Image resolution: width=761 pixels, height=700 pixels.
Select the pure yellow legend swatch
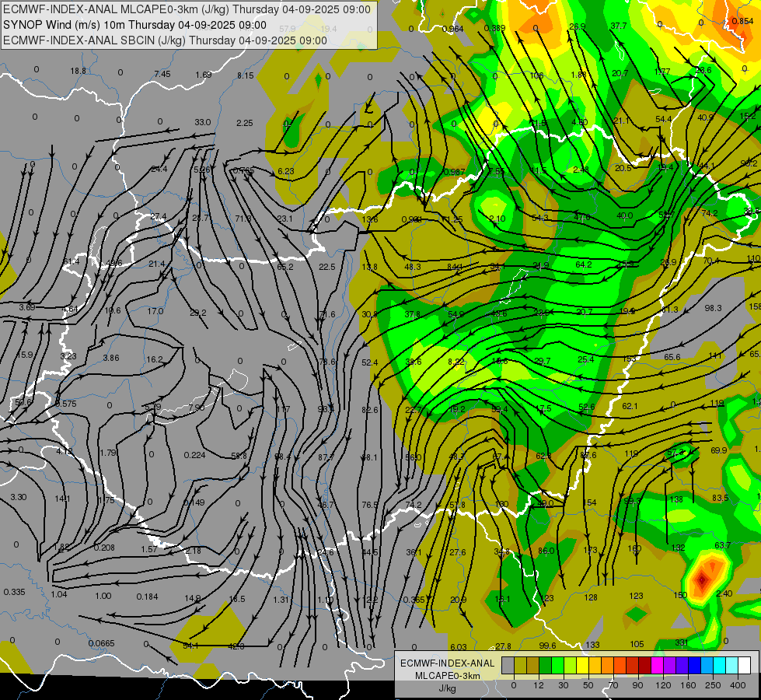(x=582, y=666)
